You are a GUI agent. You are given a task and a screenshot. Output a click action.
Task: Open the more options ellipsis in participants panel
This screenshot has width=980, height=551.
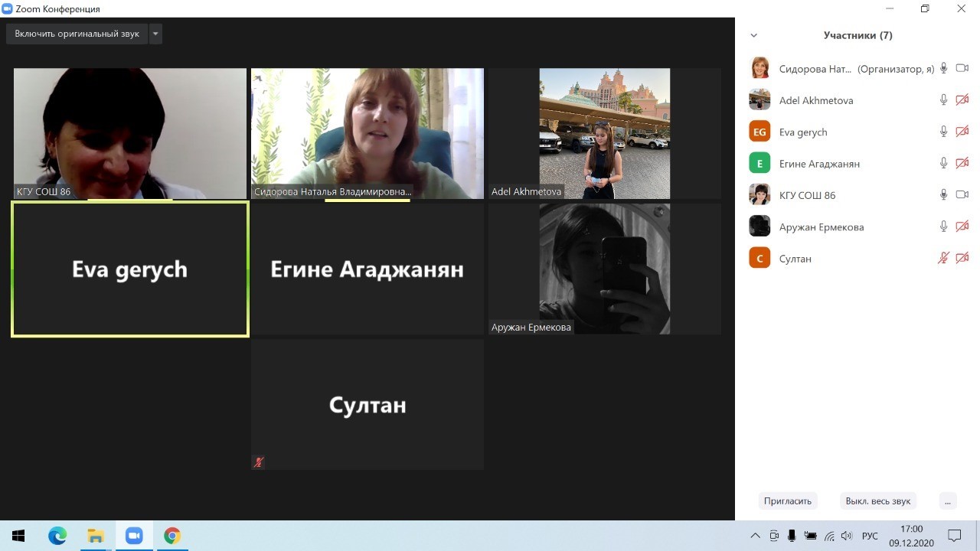(947, 501)
